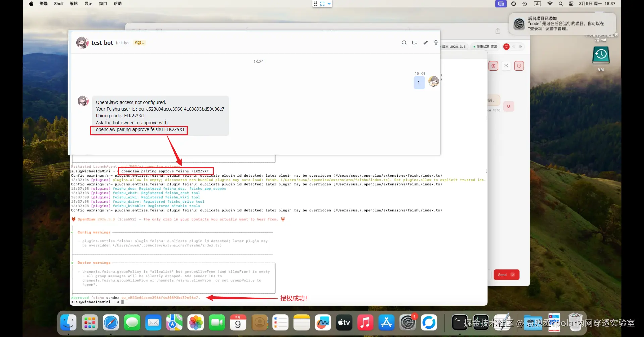Click the share icon in the browser toolbar

[x=498, y=31]
